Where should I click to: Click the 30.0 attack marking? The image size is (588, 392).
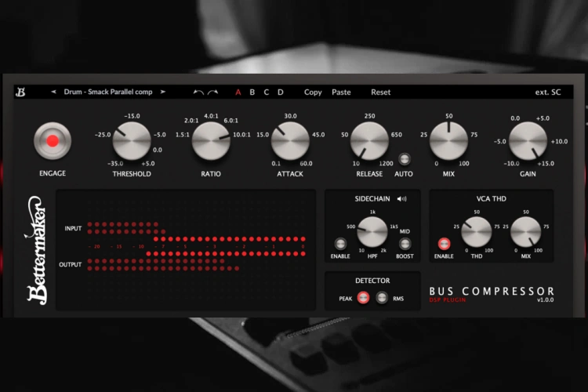pyautogui.click(x=290, y=116)
